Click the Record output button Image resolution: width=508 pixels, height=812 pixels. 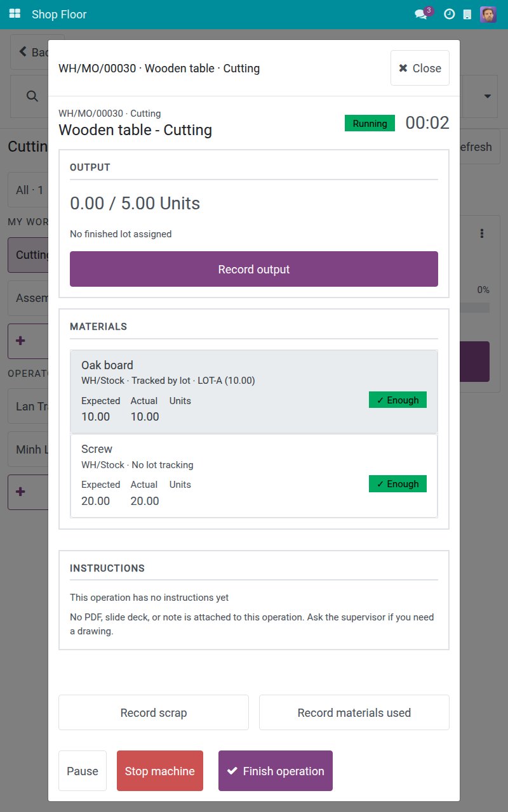[x=254, y=269]
